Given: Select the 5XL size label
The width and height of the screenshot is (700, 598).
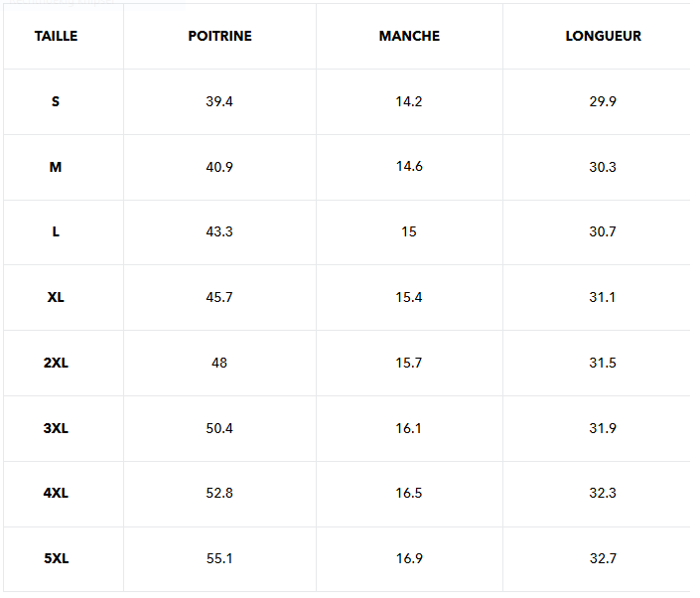Looking at the screenshot, I should [56, 558].
